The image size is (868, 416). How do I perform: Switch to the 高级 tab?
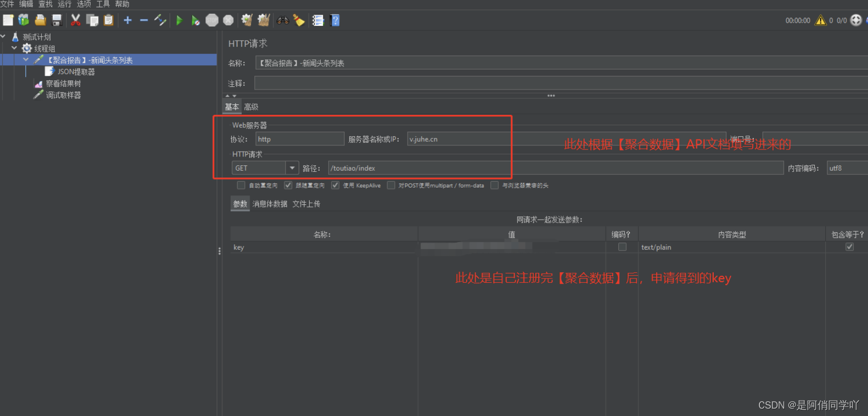(x=251, y=107)
